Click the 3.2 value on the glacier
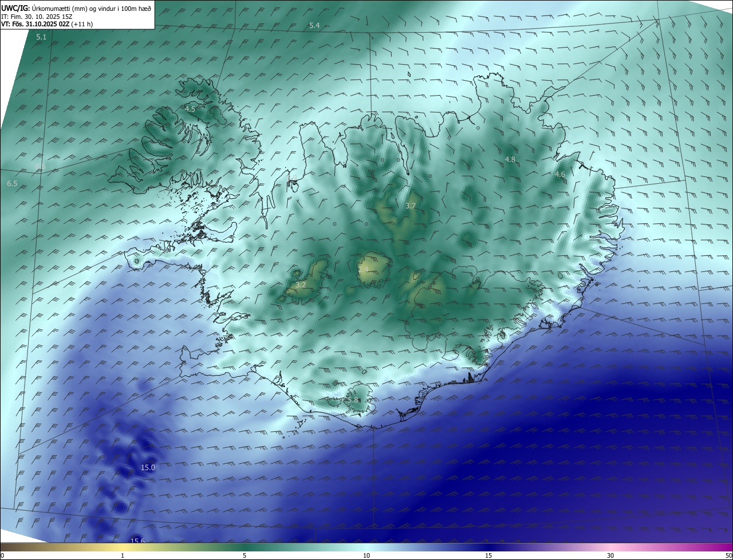Image resolution: width=733 pixels, height=560 pixels. click(301, 285)
